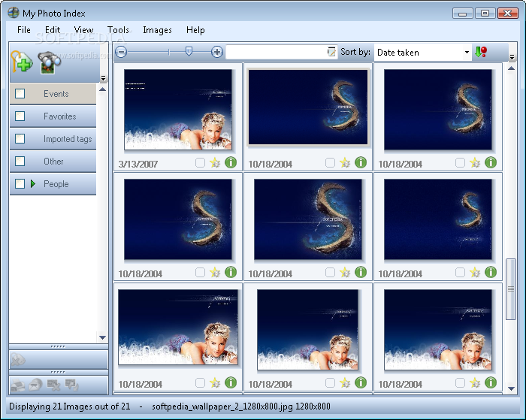Open info for middle-row right thumbnail
This screenshot has height=420, width=526.
tap(491, 273)
